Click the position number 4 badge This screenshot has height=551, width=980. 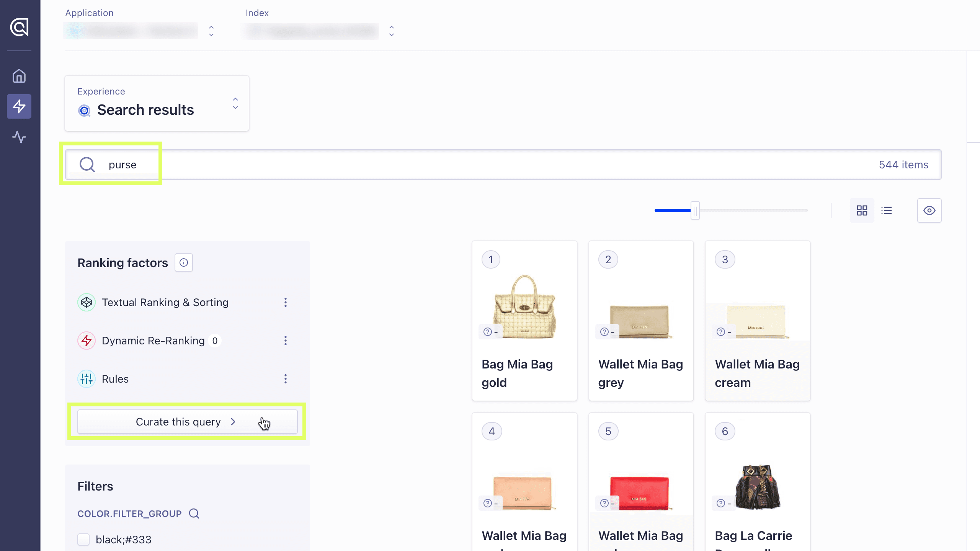click(492, 431)
